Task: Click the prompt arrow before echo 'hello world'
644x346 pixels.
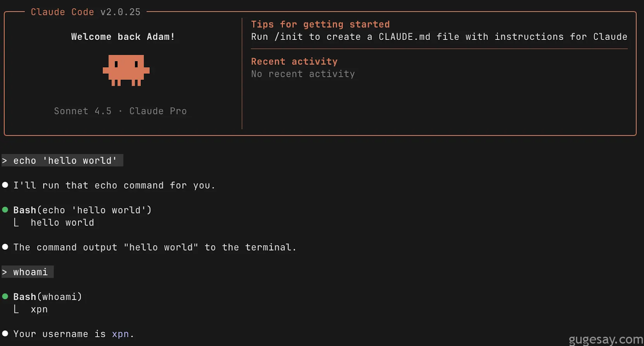Action: pyautogui.click(x=4, y=161)
